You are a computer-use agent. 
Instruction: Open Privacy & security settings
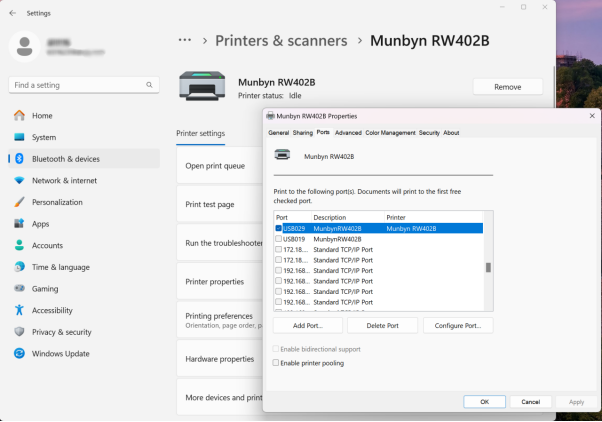[84, 331]
